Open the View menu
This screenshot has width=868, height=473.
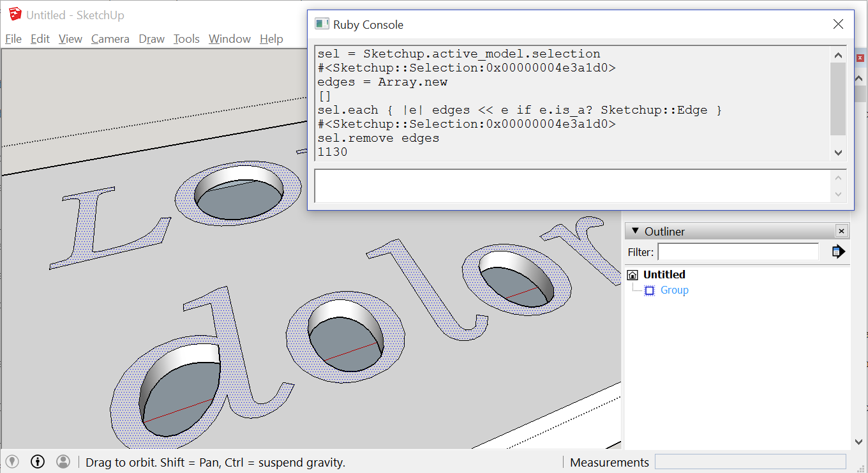[70, 39]
